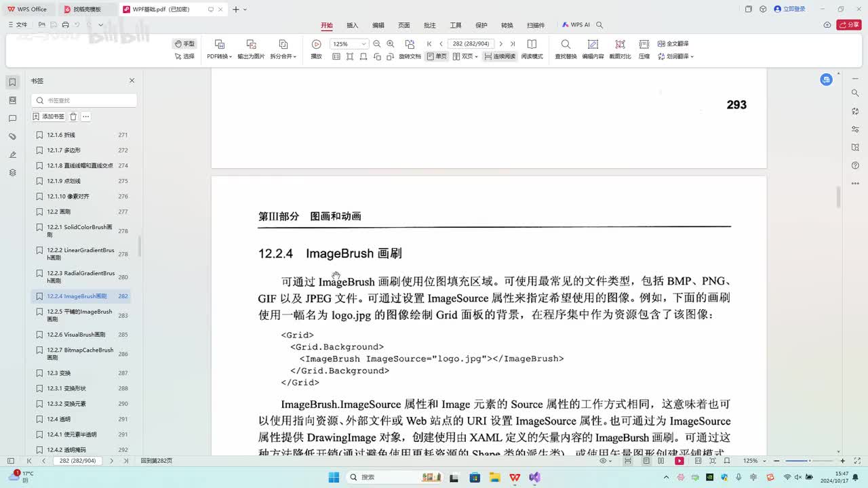The image size is (868, 488).
Task: Open the 拆分合并 split-merge dropdown
Action: tap(283, 56)
